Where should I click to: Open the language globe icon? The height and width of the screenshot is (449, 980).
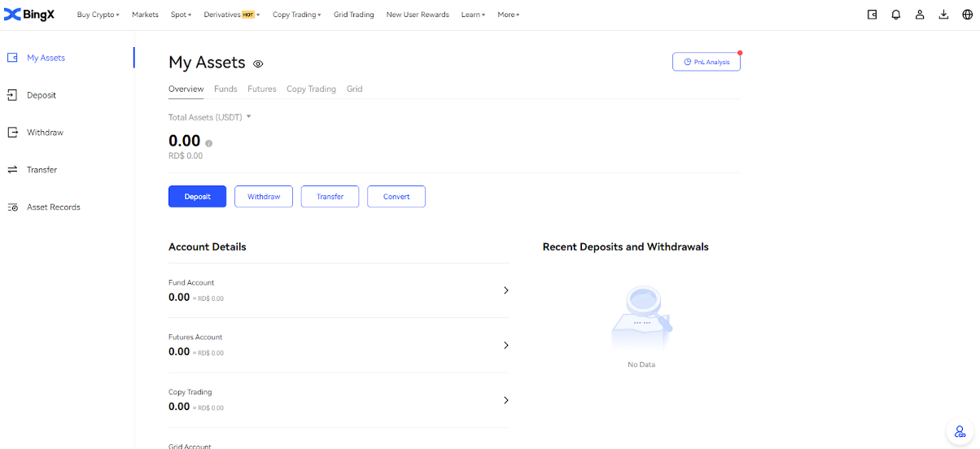pyautogui.click(x=967, y=15)
